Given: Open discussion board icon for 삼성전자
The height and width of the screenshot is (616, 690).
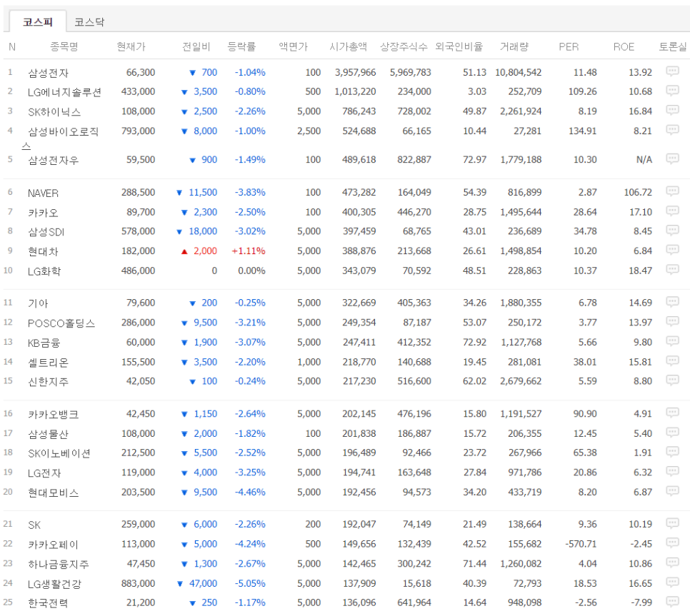Looking at the screenshot, I should point(672,71).
